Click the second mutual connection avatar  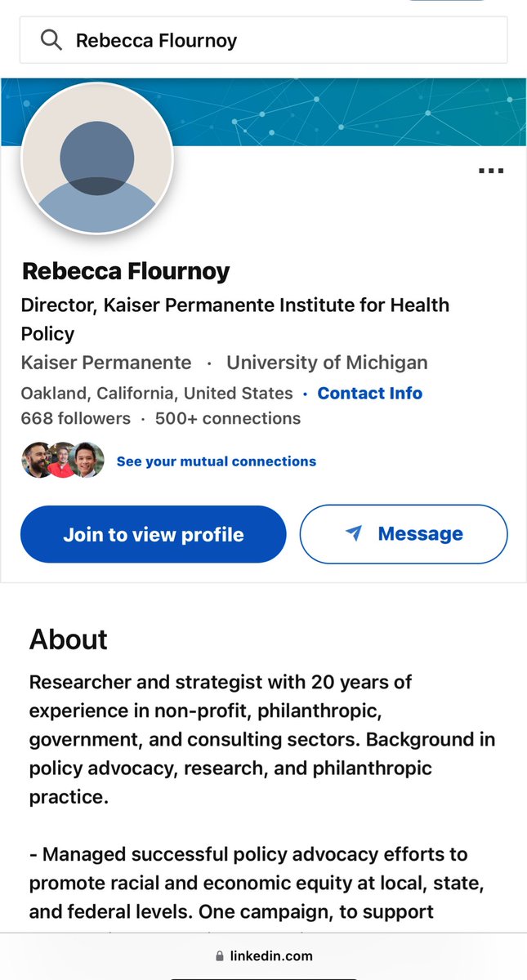click(63, 461)
